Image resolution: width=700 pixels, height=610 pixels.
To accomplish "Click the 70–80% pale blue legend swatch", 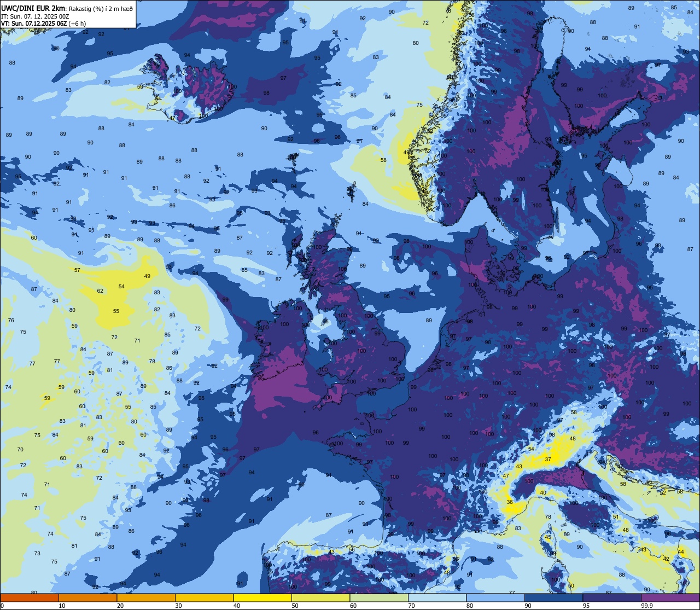I will (x=437, y=597).
